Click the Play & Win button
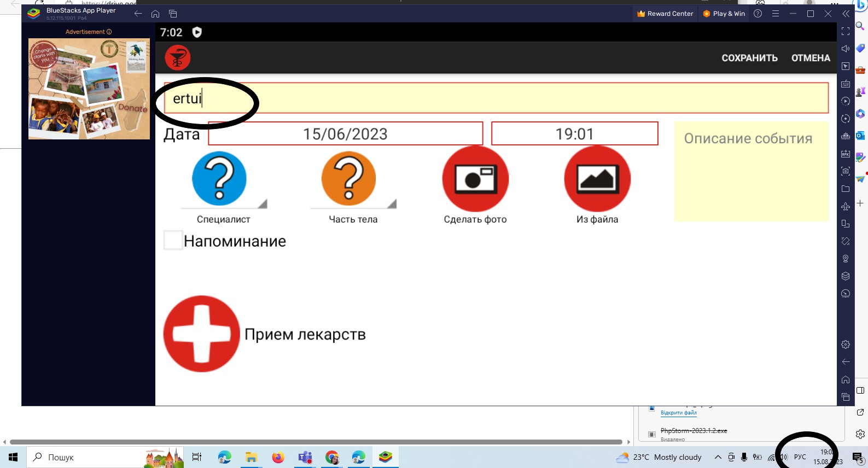Viewport: 868px width, 468px height. pos(724,14)
